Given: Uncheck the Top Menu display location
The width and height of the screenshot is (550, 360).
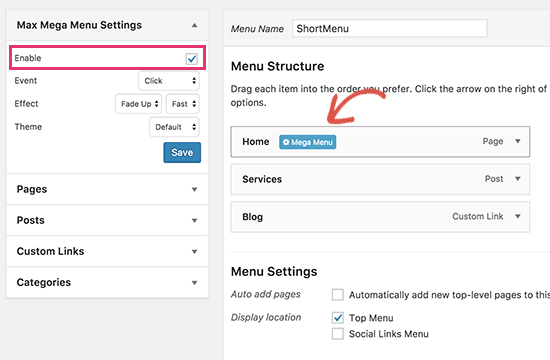Looking at the screenshot, I should pyautogui.click(x=338, y=318).
